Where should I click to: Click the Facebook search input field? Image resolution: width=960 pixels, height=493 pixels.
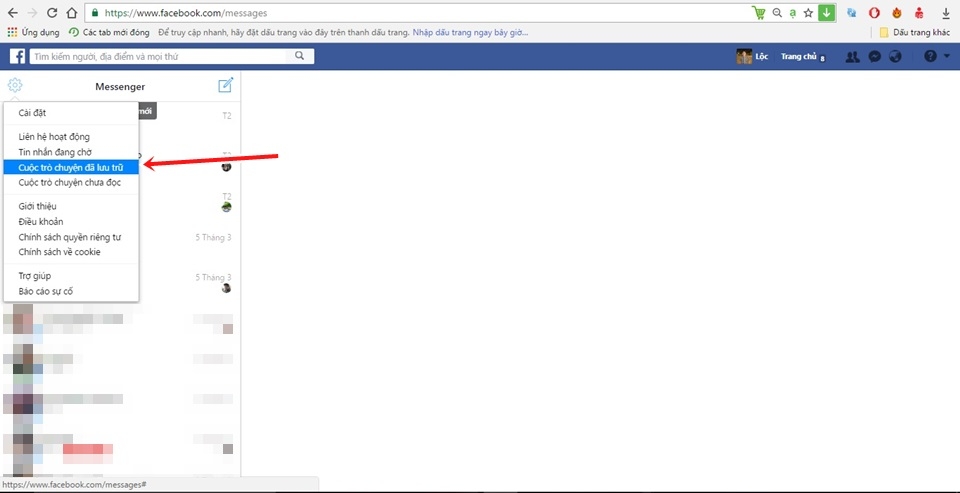tap(158, 56)
